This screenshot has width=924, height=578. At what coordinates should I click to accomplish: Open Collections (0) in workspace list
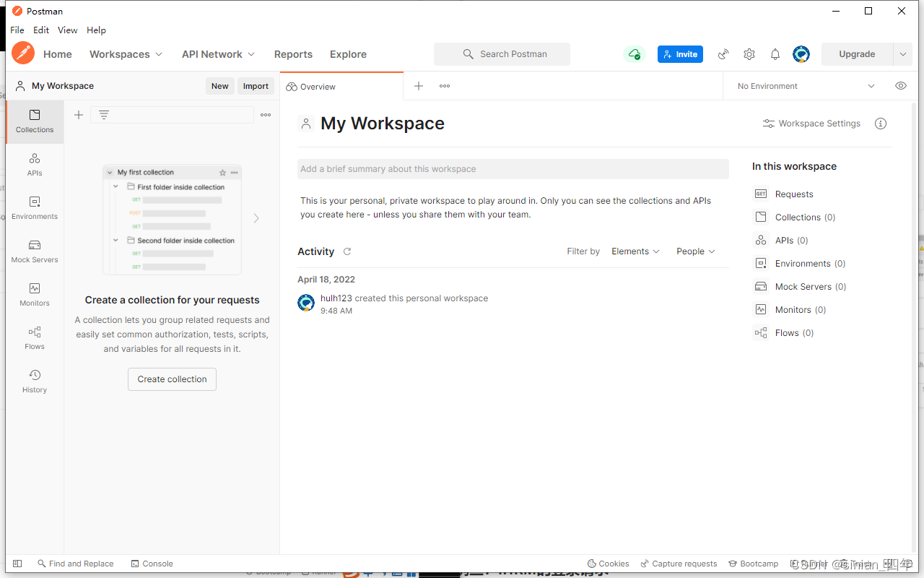[x=795, y=217]
